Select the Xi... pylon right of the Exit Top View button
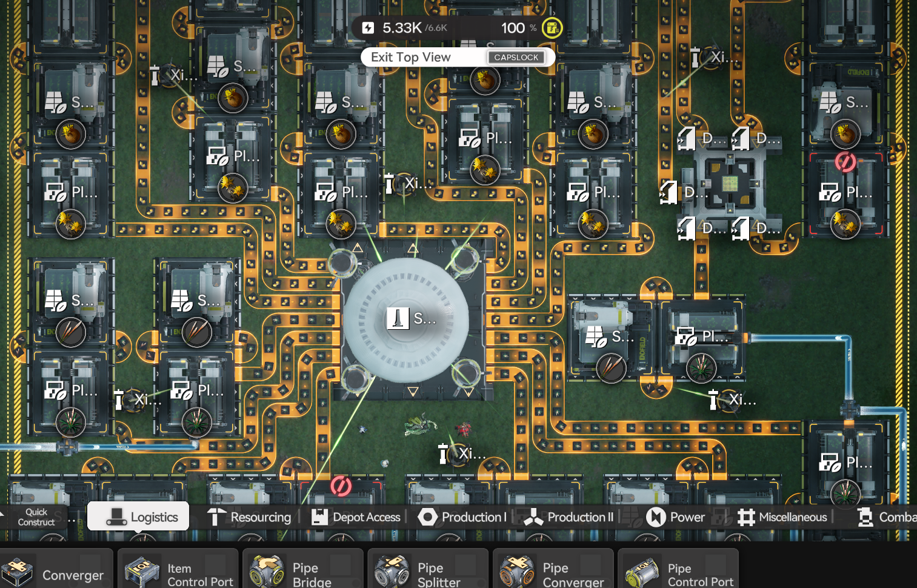The height and width of the screenshot is (588, 917). (x=715, y=58)
